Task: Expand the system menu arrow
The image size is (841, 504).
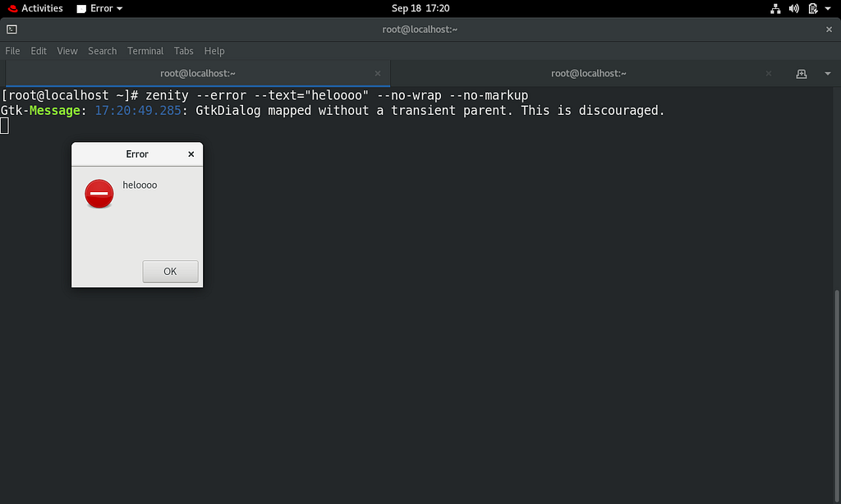Action: point(828,8)
